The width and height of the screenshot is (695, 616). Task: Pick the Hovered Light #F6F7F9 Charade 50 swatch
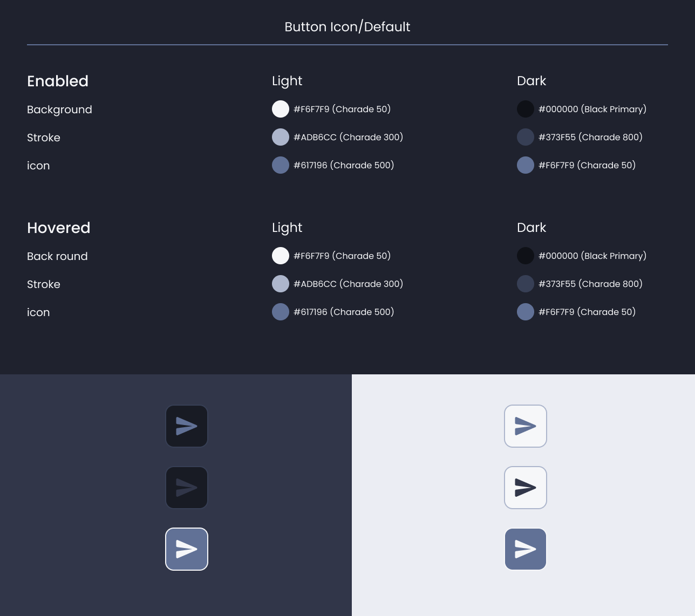281,256
